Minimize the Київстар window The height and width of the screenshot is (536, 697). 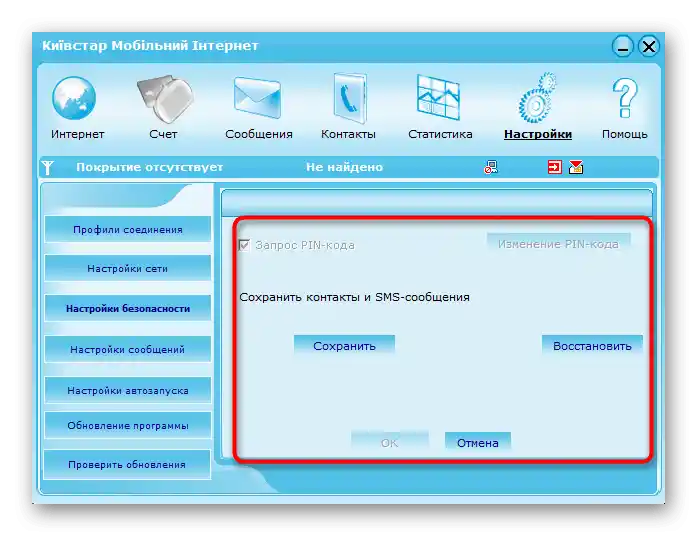click(622, 46)
